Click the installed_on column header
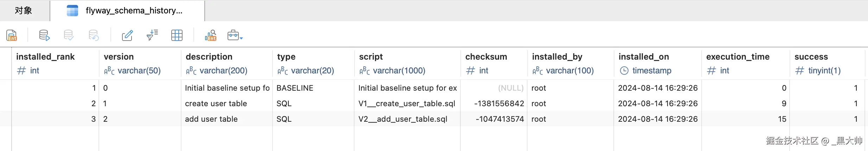Image resolution: width=868 pixels, height=151 pixels. 644,57
